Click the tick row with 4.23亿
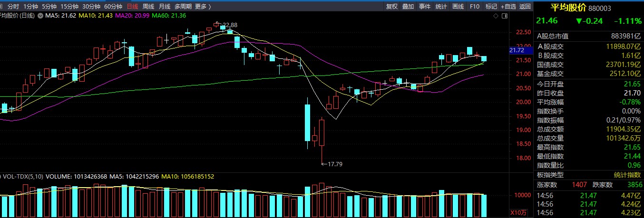The width and height of the screenshot is (644, 218). coord(589,213)
